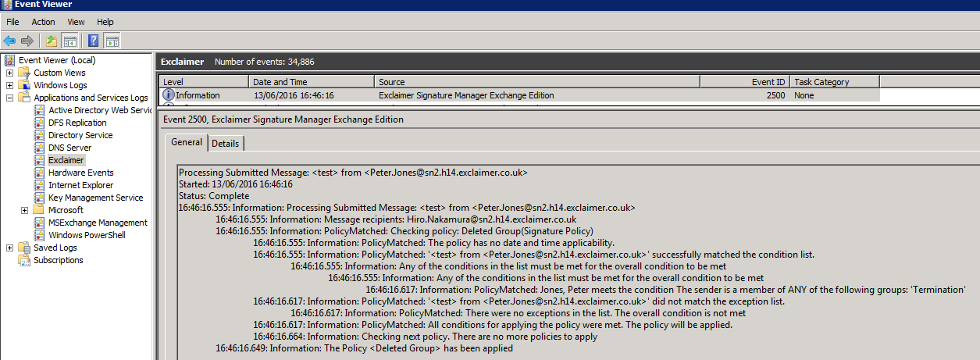Expand the Microsoft folder node

(24, 210)
